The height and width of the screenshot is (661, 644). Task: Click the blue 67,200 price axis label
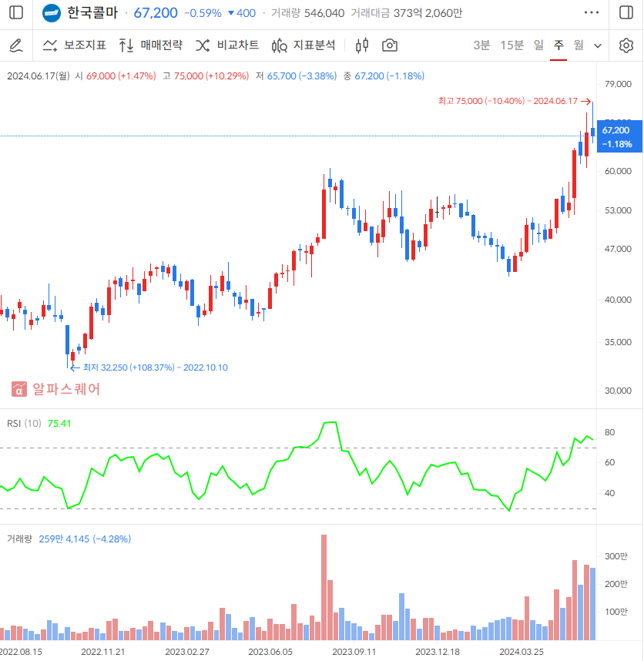(x=619, y=136)
